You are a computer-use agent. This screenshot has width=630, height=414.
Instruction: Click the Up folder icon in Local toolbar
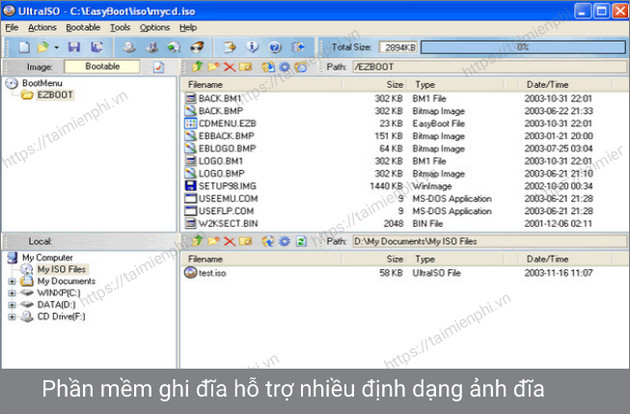click(x=197, y=241)
